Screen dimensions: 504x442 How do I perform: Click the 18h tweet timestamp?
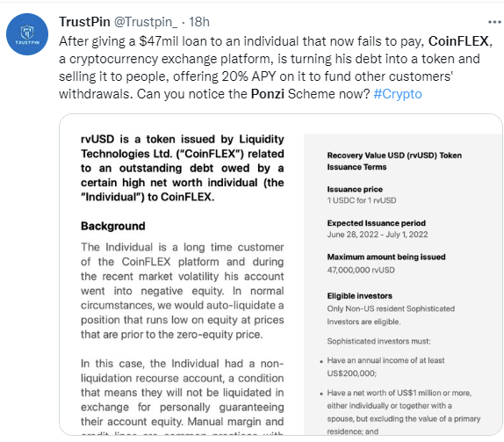[x=199, y=22]
